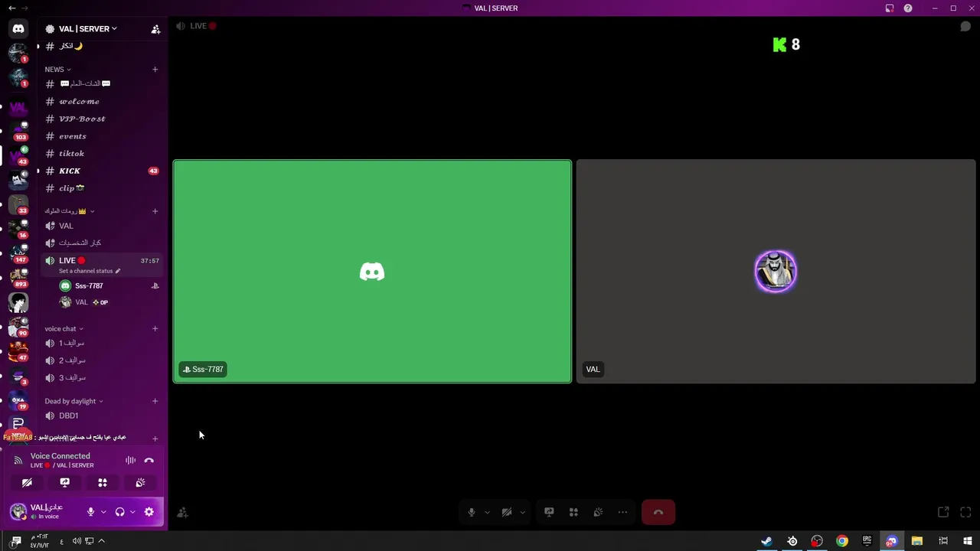Turn on camera in call control bar

[x=507, y=512]
